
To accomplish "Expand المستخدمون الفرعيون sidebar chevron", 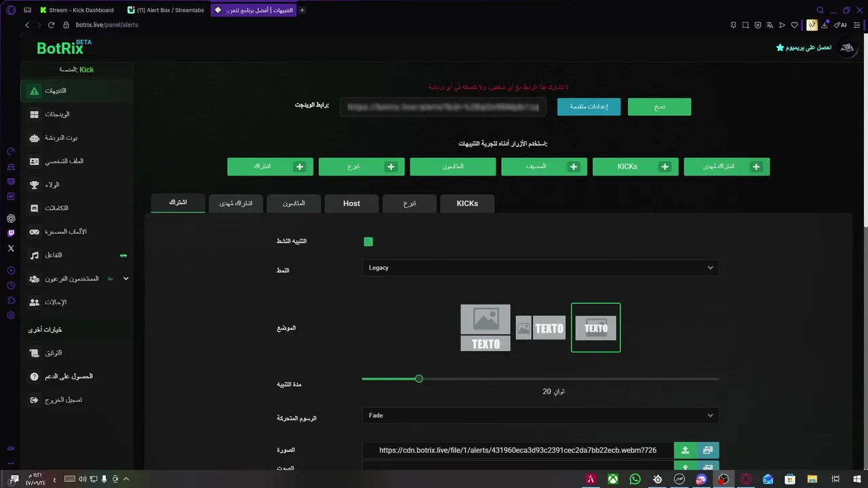I will 125,279.
